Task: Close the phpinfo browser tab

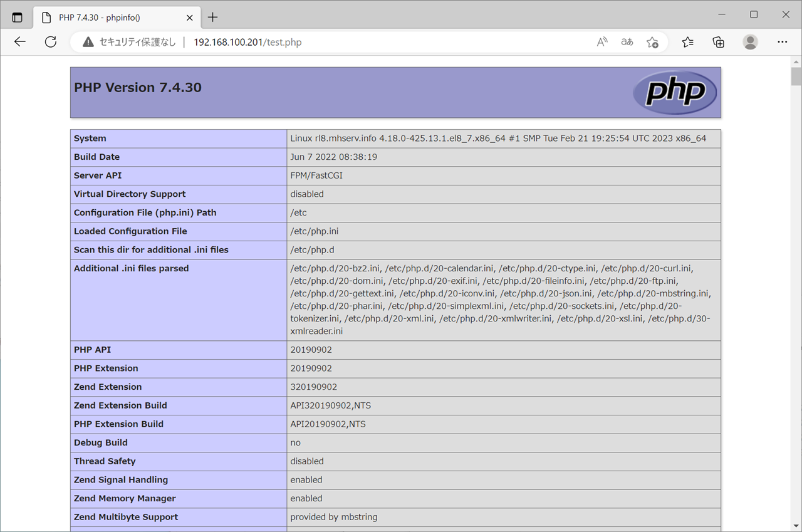Action: tap(189, 18)
